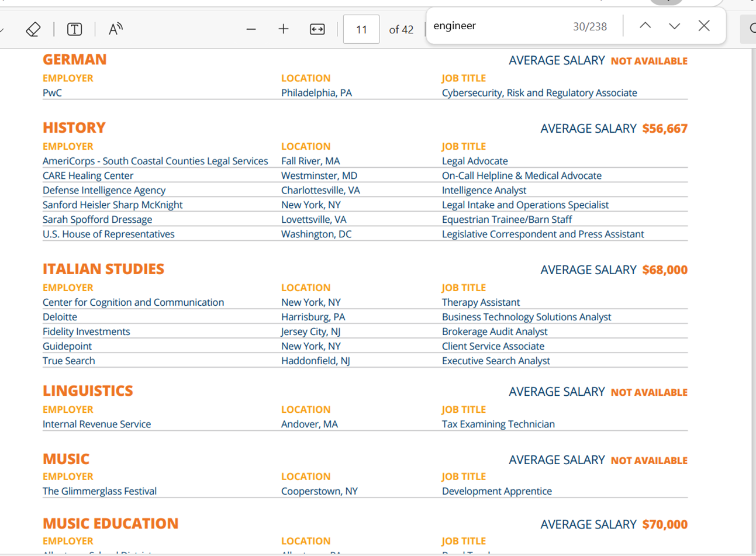The image size is (756, 556).
Task: Zoom in using the plus icon
Action: 284,29
